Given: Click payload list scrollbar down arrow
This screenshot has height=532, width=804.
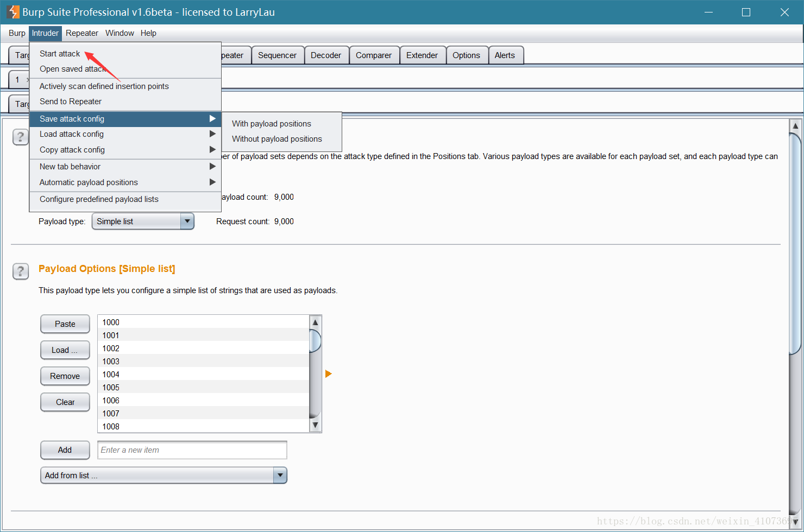Looking at the screenshot, I should point(315,426).
